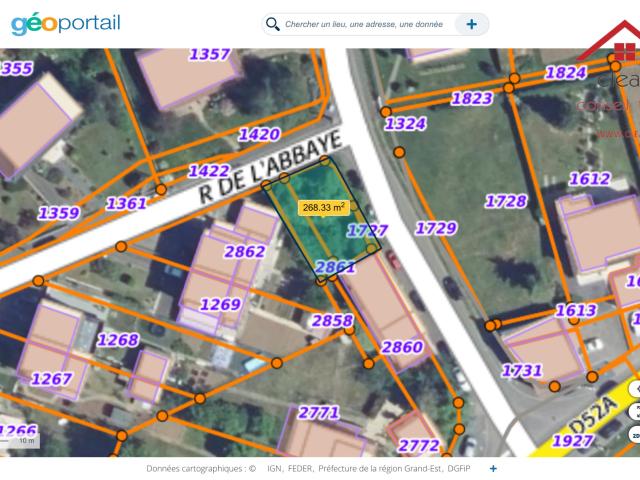This screenshot has height=480, width=640.
Task: Expand map attributions with the bottom plus
Action: pos(493,469)
